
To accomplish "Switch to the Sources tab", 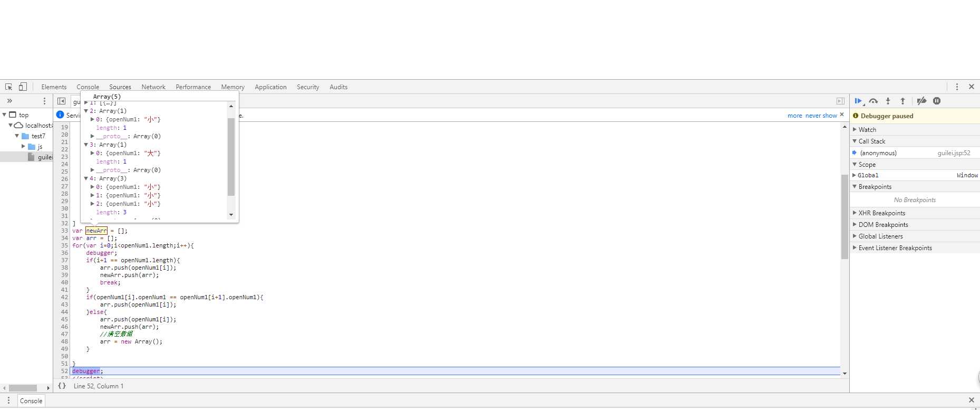I will [120, 87].
